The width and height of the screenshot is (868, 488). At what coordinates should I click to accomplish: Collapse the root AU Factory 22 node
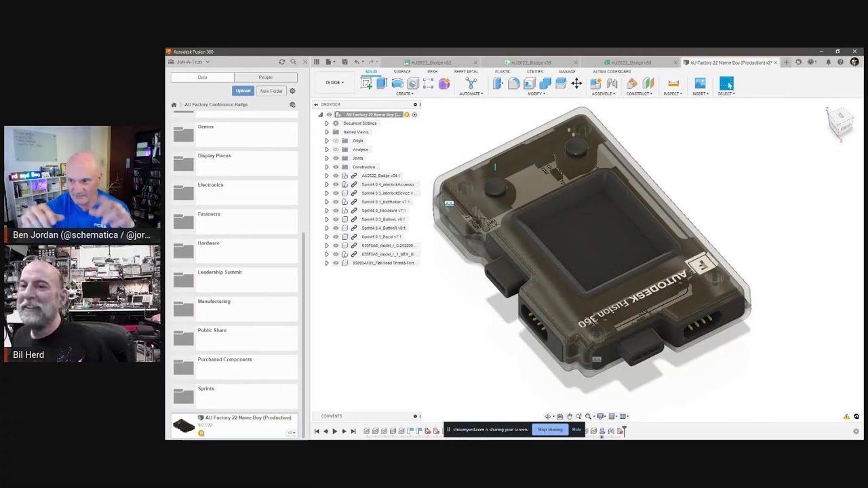click(321, 115)
